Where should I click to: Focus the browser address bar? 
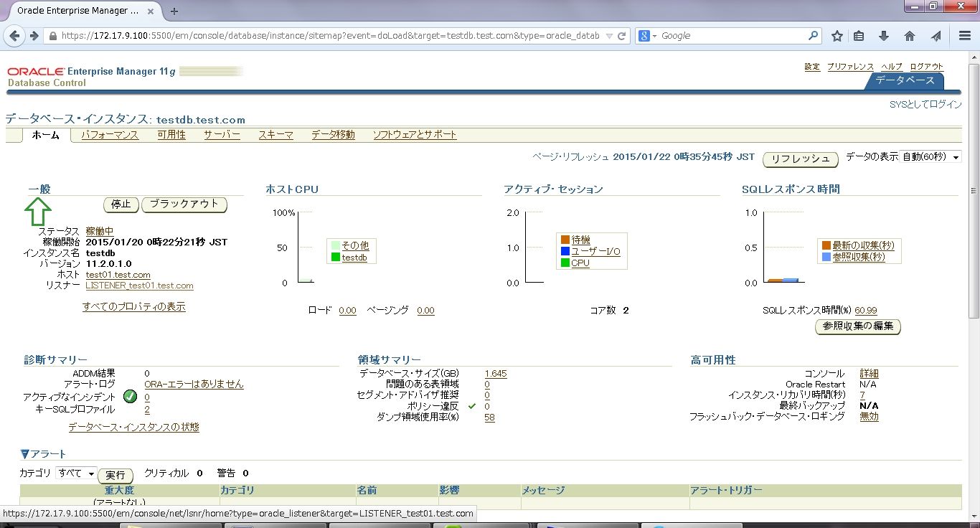click(330, 36)
